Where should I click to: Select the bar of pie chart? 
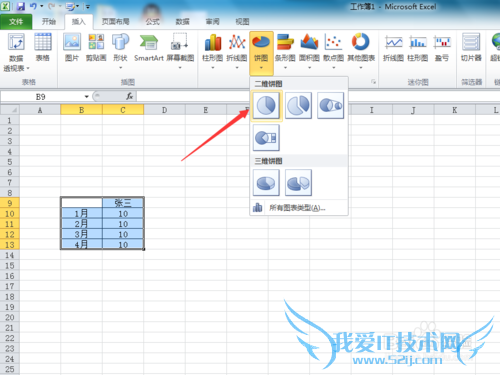pos(266,138)
